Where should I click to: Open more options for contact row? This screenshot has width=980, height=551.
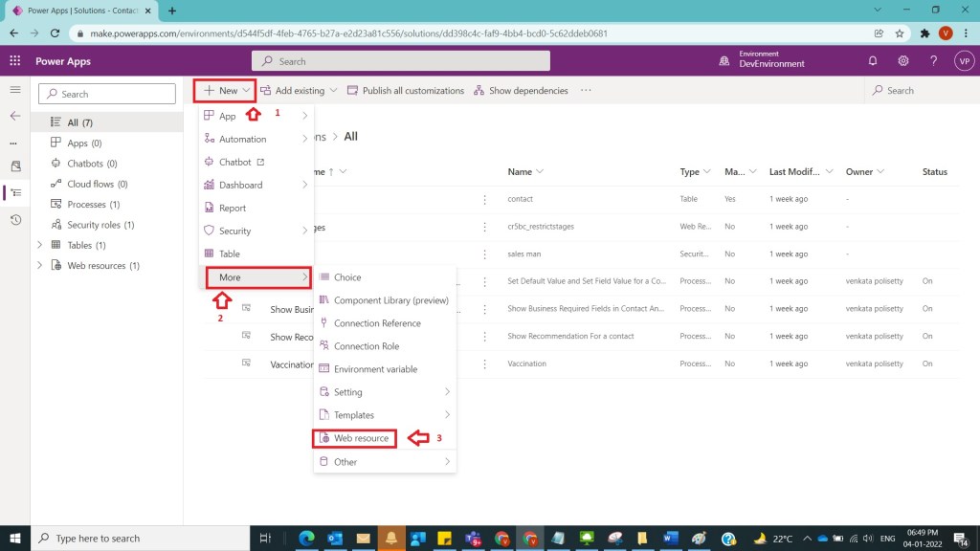click(485, 199)
